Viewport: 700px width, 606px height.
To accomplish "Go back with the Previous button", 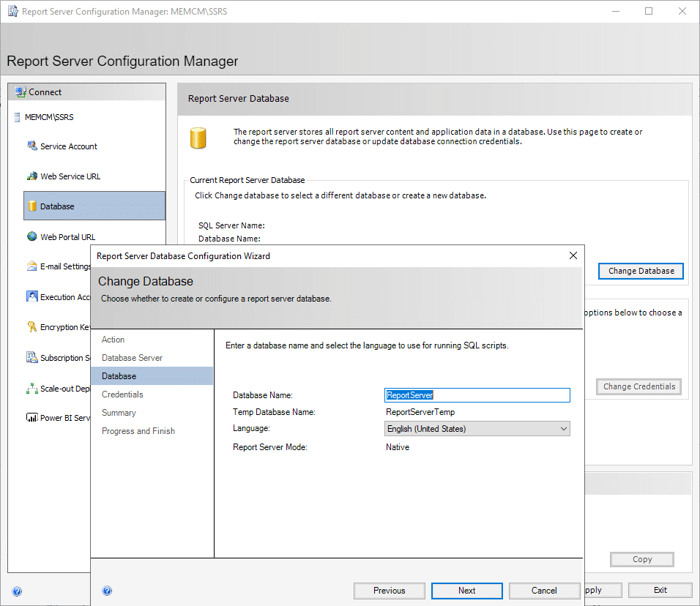I will click(x=389, y=591).
